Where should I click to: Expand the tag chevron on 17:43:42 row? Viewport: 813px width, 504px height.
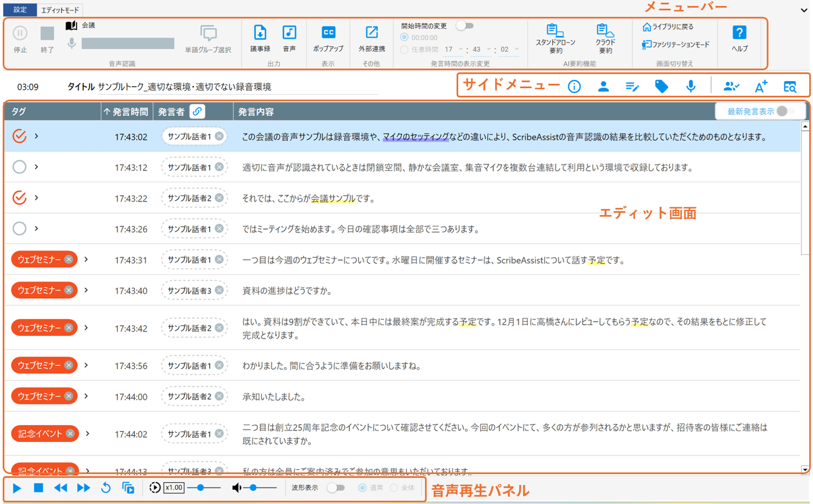pyautogui.click(x=86, y=328)
